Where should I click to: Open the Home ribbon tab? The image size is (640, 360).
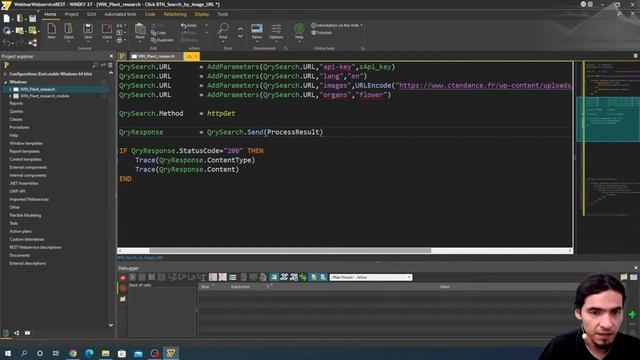coord(50,14)
